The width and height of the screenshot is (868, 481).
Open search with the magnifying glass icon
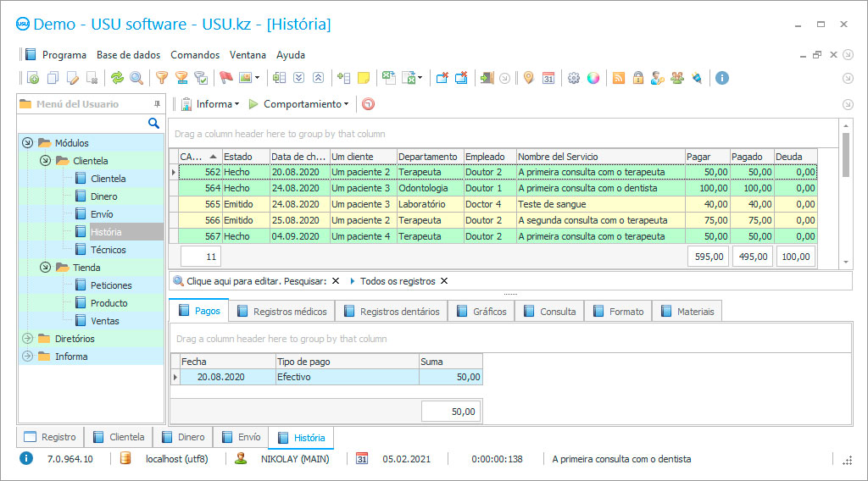136,78
